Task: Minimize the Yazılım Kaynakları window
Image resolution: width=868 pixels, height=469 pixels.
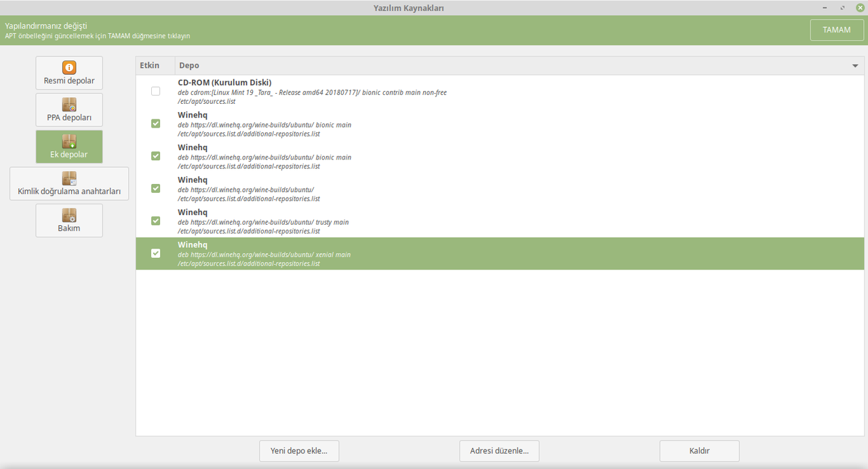Action: [x=826, y=7]
